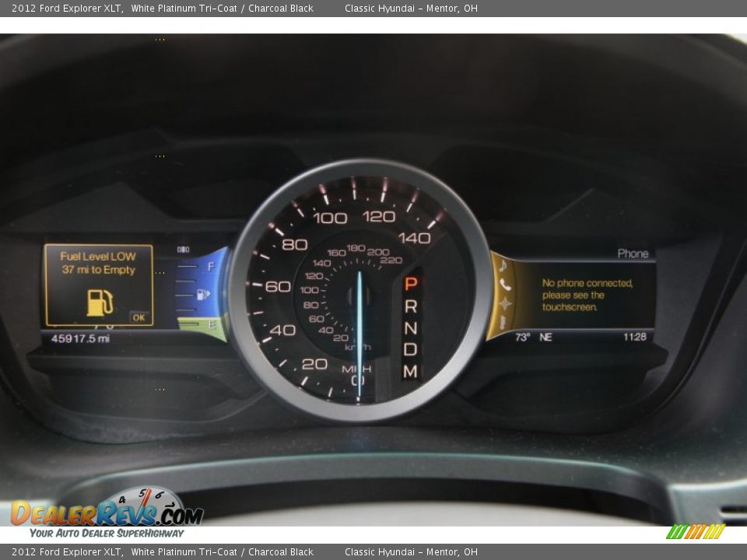Click the DealerRevs.com logo
This screenshot has height=560, width=747.
pyautogui.click(x=107, y=513)
